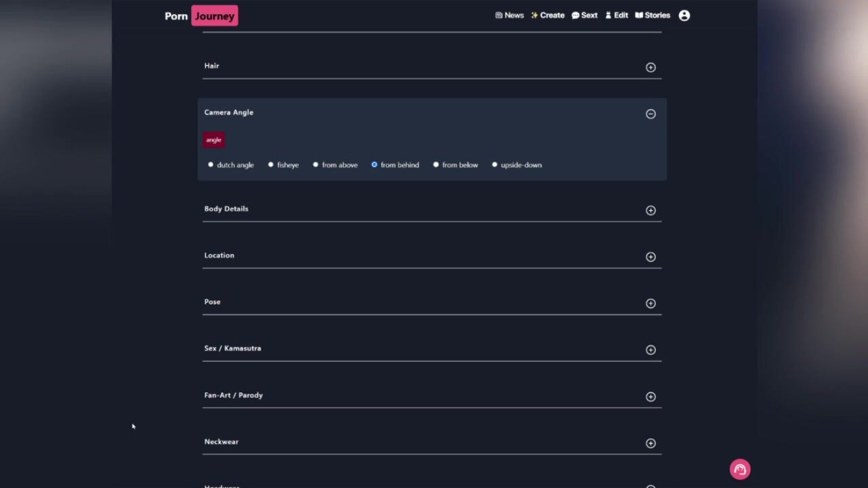Screen dimensions: 868x488
Task: Click plus icon beside Location
Action: tap(650, 257)
